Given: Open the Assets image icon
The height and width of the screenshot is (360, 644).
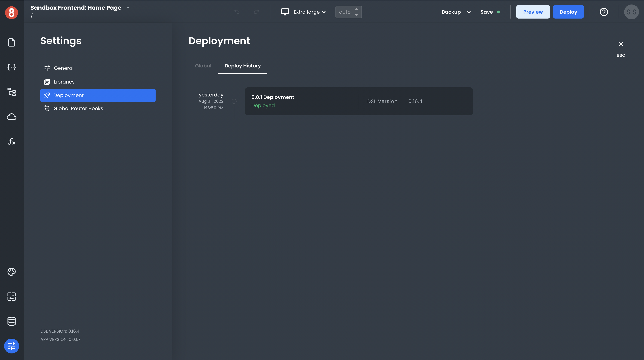Looking at the screenshot, I should tap(12, 297).
